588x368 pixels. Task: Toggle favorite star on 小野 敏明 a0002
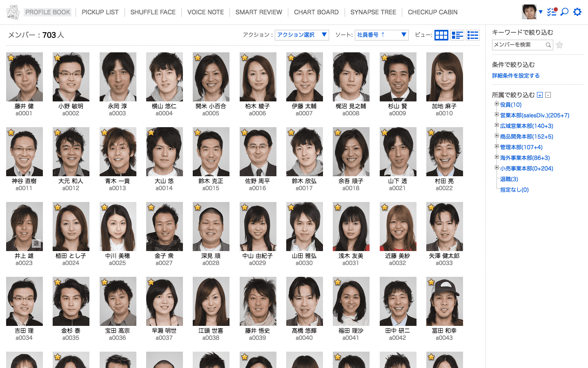coord(58,58)
